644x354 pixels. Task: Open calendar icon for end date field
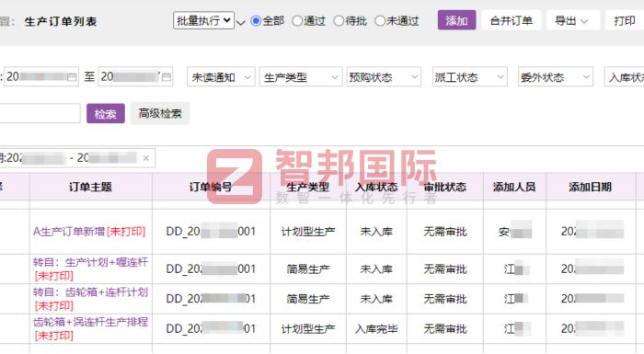(167, 77)
